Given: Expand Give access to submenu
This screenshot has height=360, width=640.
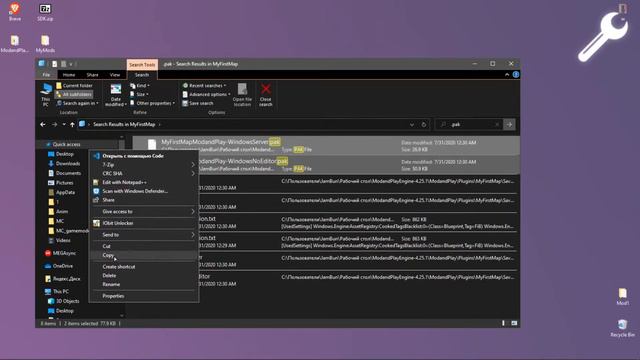Looking at the screenshot, I should tap(144, 211).
